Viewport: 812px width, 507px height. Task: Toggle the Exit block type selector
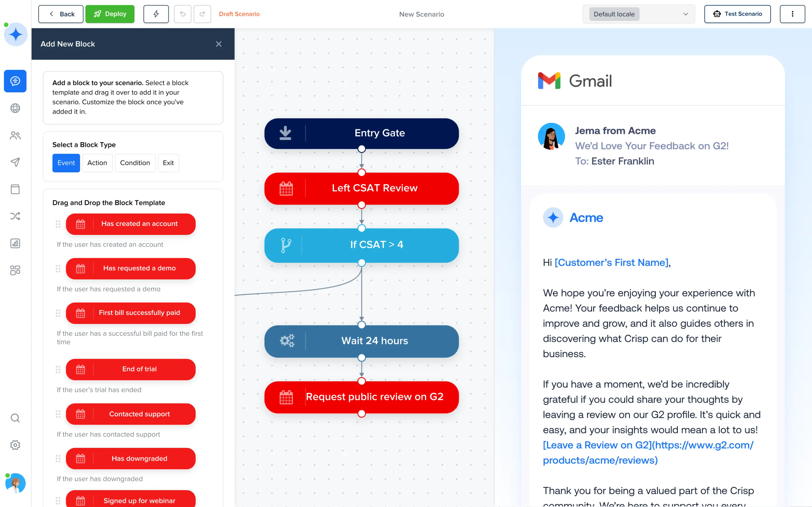(168, 163)
